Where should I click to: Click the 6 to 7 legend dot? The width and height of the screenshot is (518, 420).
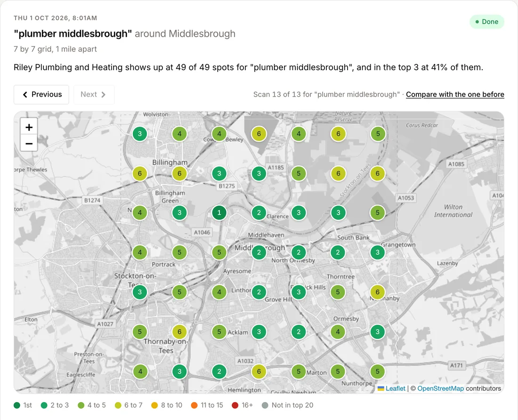tap(118, 405)
